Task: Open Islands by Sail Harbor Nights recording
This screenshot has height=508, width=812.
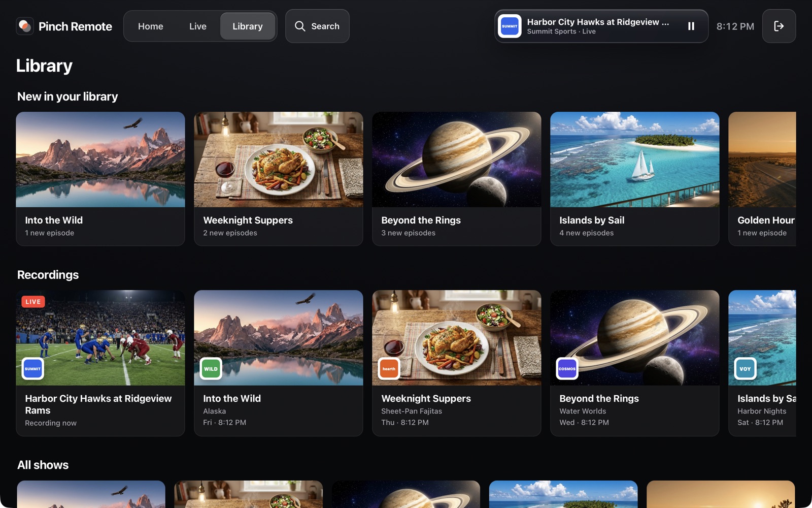Action: coord(762,363)
